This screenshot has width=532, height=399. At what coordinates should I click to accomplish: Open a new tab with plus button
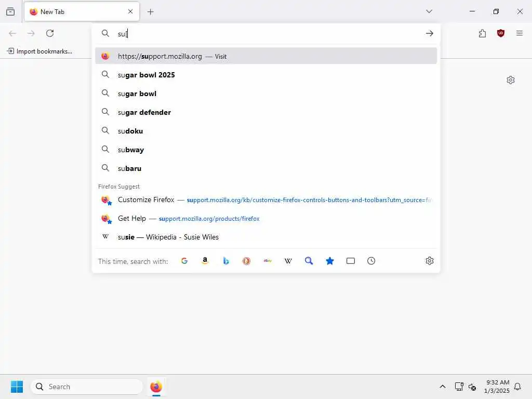[151, 12]
